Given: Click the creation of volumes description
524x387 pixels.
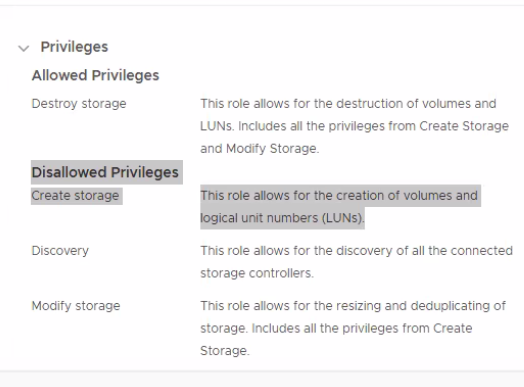Looking at the screenshot, I should (x=339, y=207).
